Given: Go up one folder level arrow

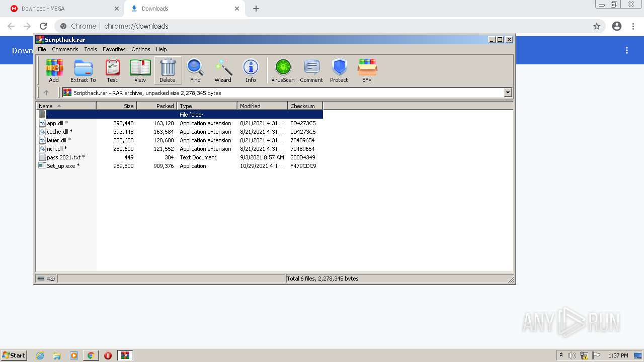Looking at the screenshot, I should [46, 93].
